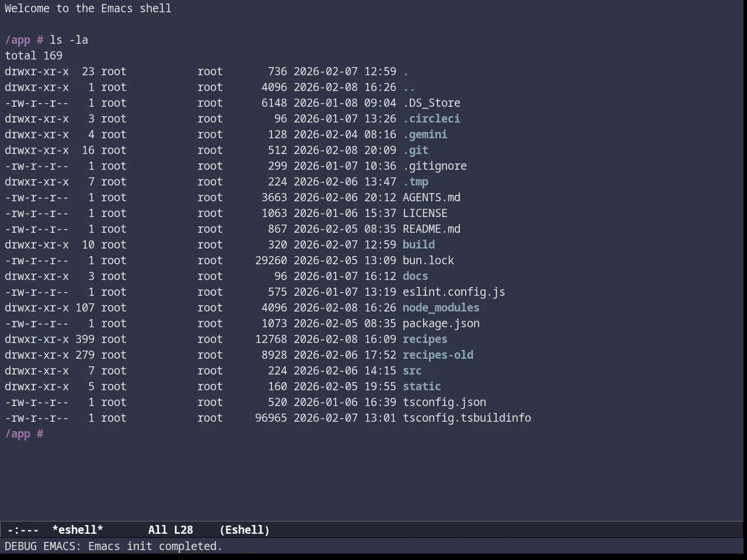Click the *eshell* buffer name in mode line
Image resolution: width=747 pixels, height=560 pixels.
pyautogui.click(x=78, y=530)
